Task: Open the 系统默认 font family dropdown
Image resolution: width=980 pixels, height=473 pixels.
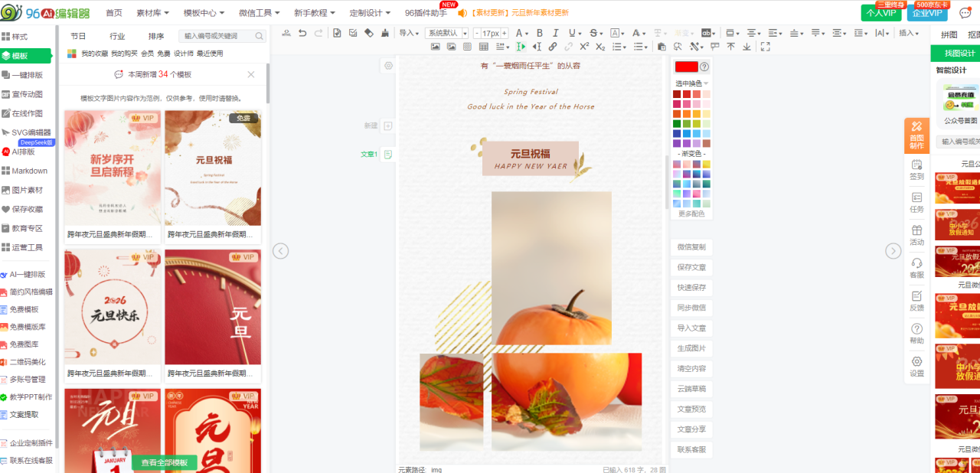Action: (447, 33)
